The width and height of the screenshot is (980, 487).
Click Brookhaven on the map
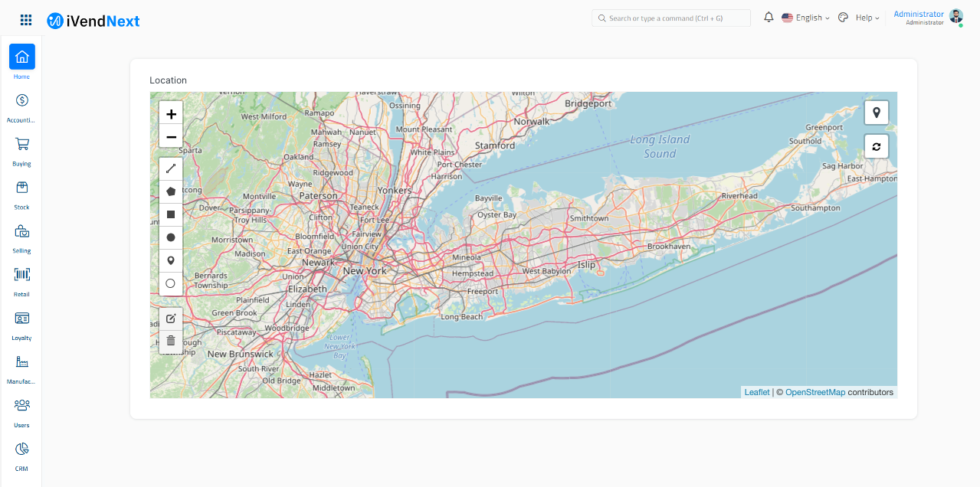click(669, 247)
